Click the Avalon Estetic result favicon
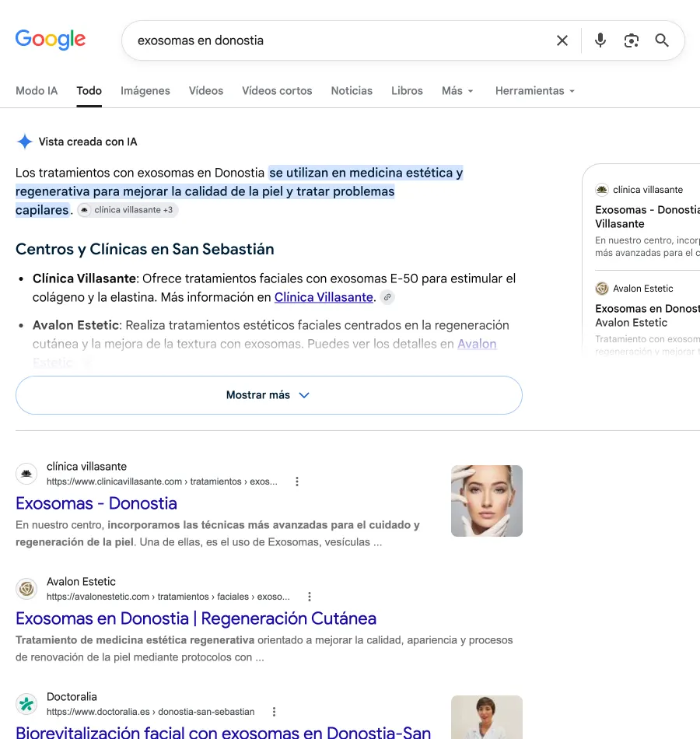The height and width of the screenshot is (739, 700). 26,589
